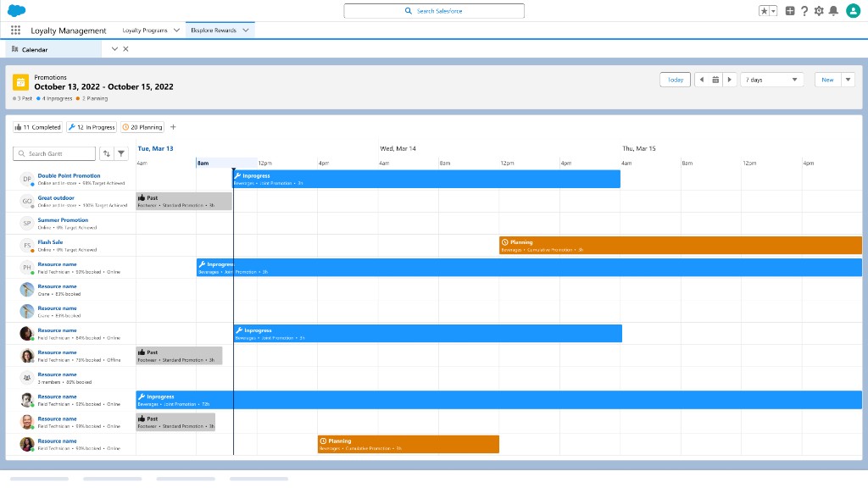Open the Great outdoor promotion link
868x488 pixels.
click(x=56, y=197)
